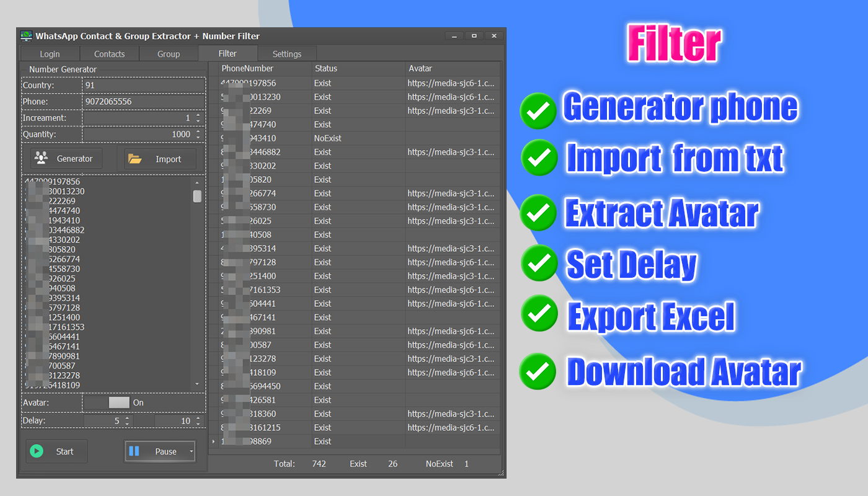This screenshot has width=868, height=496.
Task: Increase the first Delay value of 5
Action: (127, 418)
